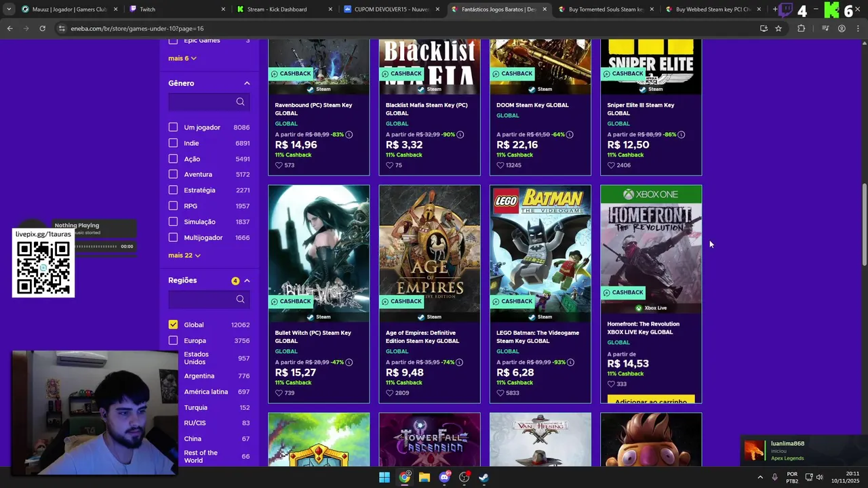Screen dimensions: 868x488
Task: Open price info icon on DOOM
Action: [x=570, y=135]
